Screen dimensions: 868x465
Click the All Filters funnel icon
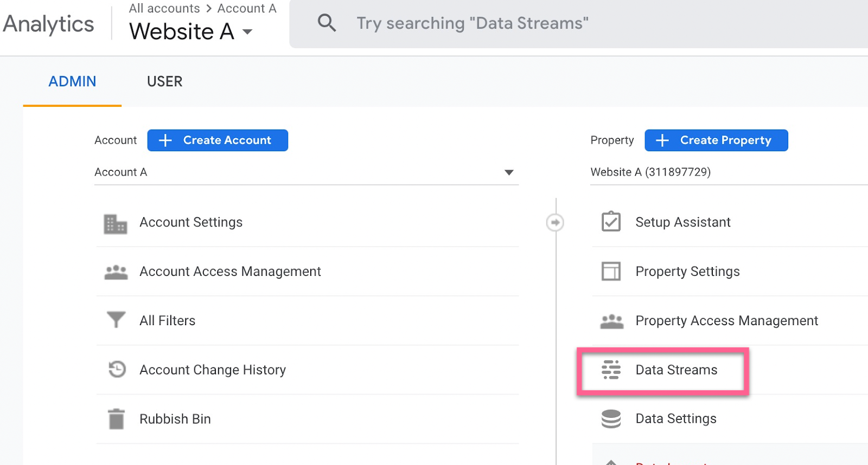tap(116, 320)
